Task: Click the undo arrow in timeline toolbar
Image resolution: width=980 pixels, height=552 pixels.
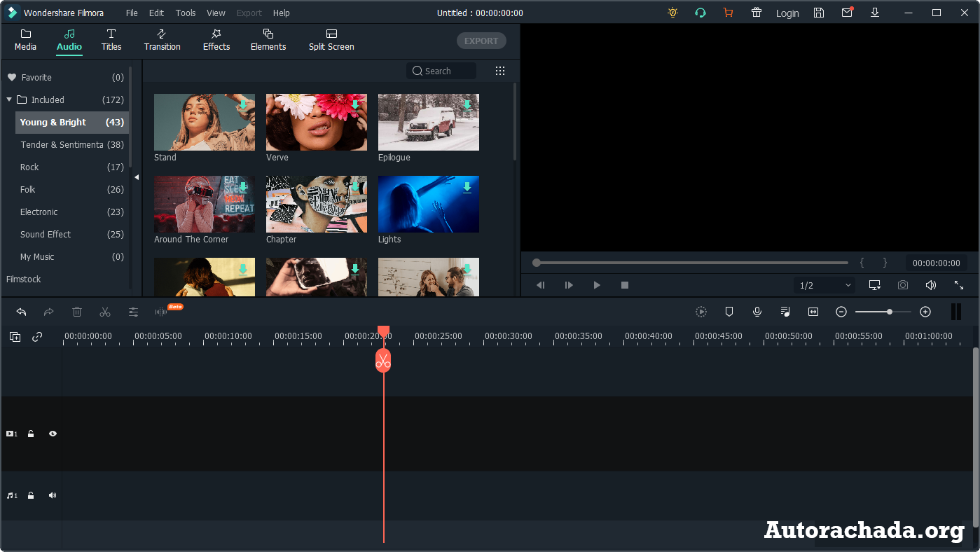Action: click(21, 312)
